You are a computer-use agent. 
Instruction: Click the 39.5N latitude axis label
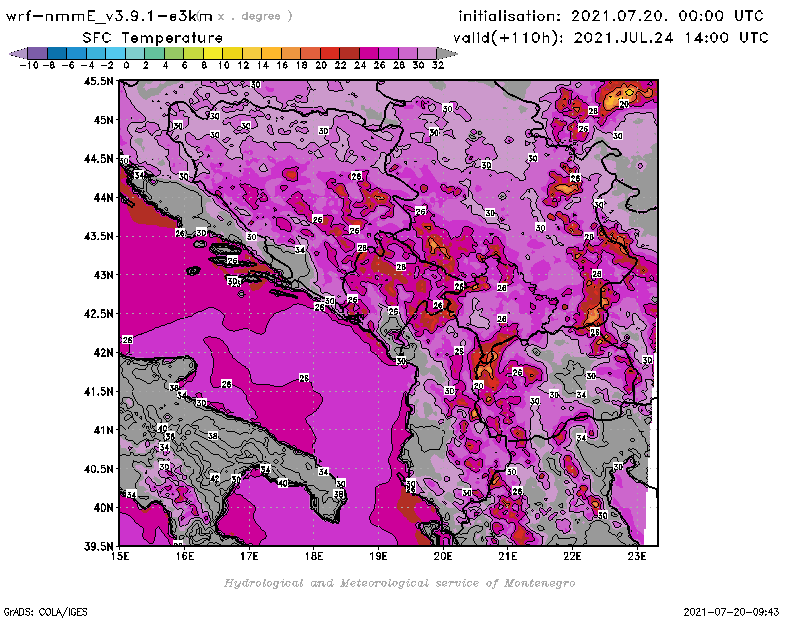[x=97, y=546]
